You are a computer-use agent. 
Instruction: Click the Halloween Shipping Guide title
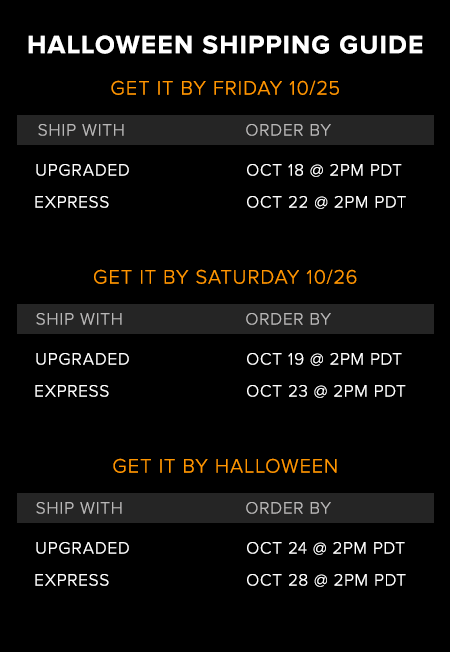click(x=225, y=45)
